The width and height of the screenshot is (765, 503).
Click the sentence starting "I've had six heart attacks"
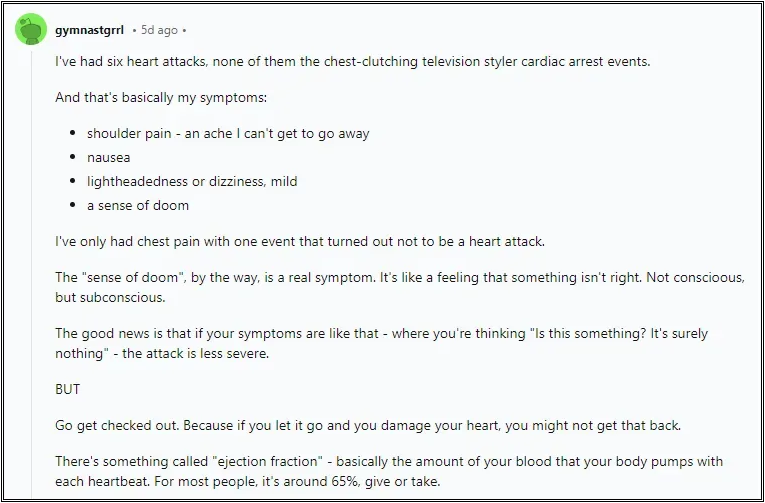tap(353, 62)
